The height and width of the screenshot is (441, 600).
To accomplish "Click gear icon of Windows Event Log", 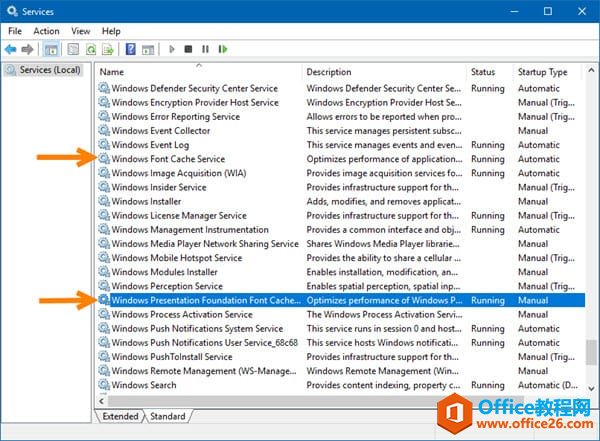I will tap(104, 144).
